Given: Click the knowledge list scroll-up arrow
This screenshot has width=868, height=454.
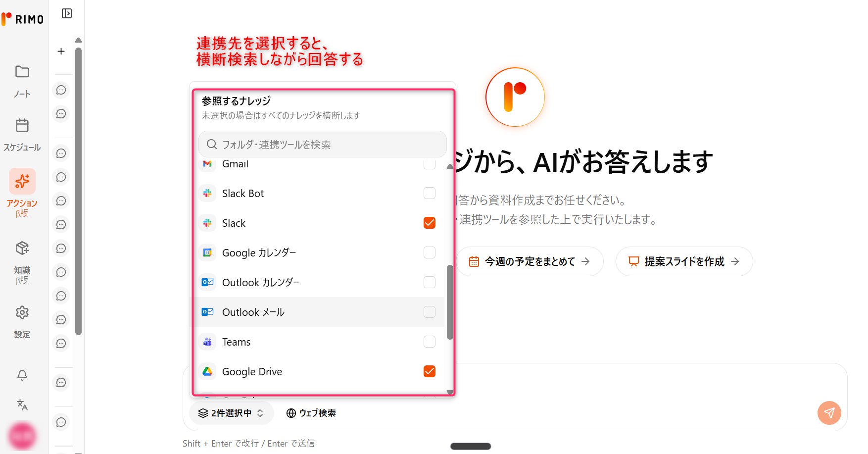Looking at the screenshot, I should coord(450,167).
